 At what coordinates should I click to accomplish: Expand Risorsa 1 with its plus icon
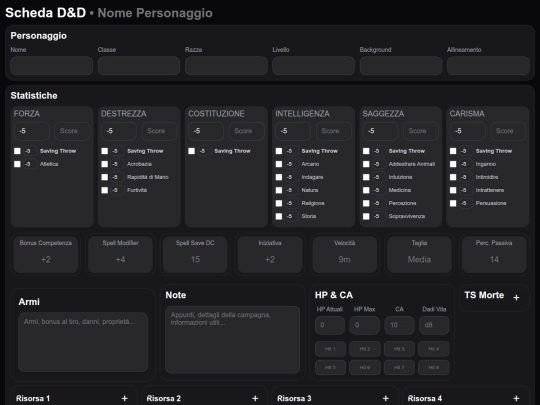click(x=124, y=398)
